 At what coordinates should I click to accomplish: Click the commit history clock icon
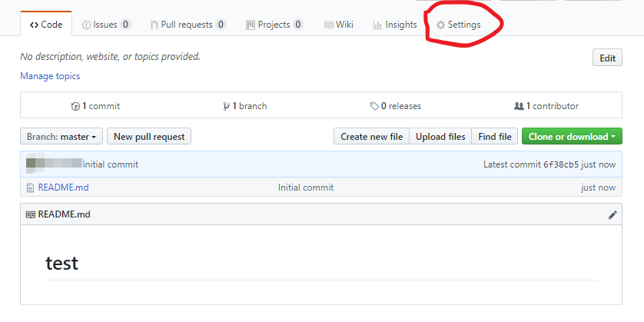coord(75,106)
